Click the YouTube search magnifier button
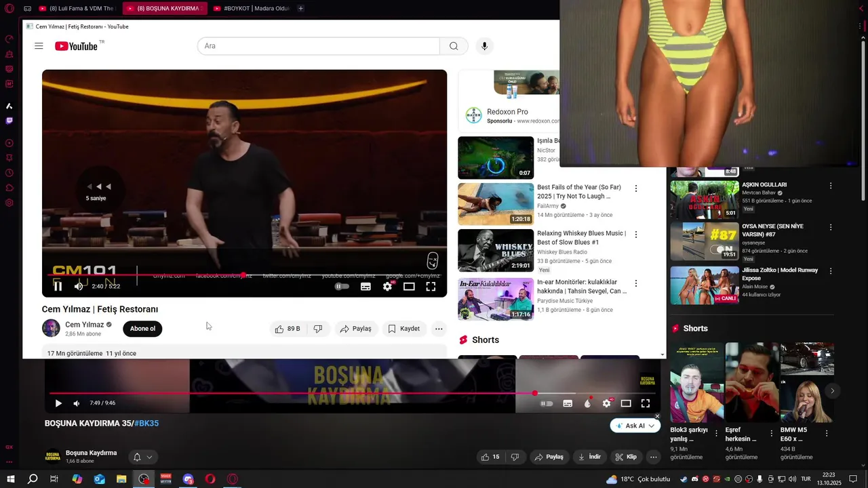Image resolution: width=868 pixels, height=488 pixels. [x=454, y=46]
